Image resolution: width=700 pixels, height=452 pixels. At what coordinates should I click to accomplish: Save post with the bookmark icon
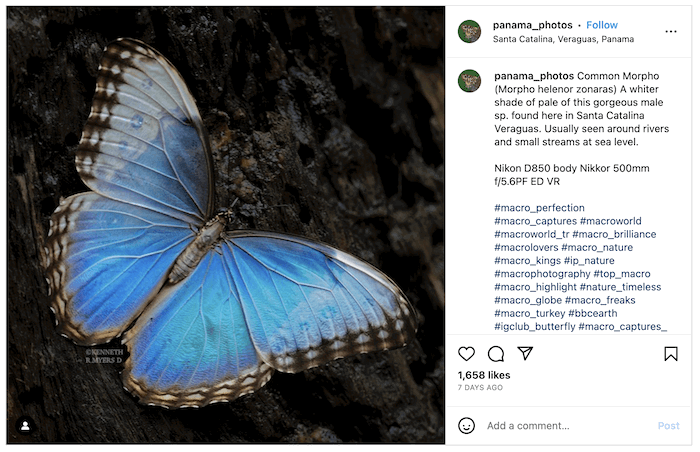pos(671,354)
